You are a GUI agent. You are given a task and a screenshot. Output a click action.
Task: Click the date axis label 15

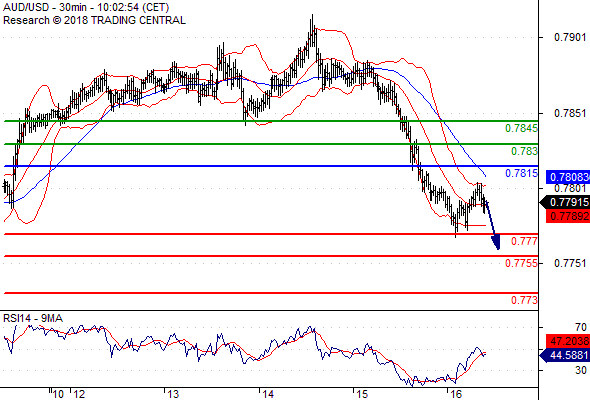click(x=362, y=394)
